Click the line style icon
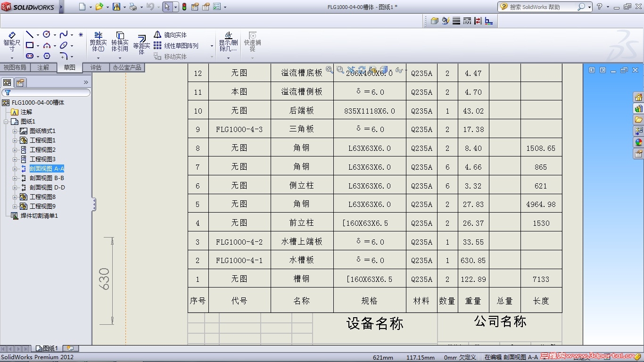 467,21
